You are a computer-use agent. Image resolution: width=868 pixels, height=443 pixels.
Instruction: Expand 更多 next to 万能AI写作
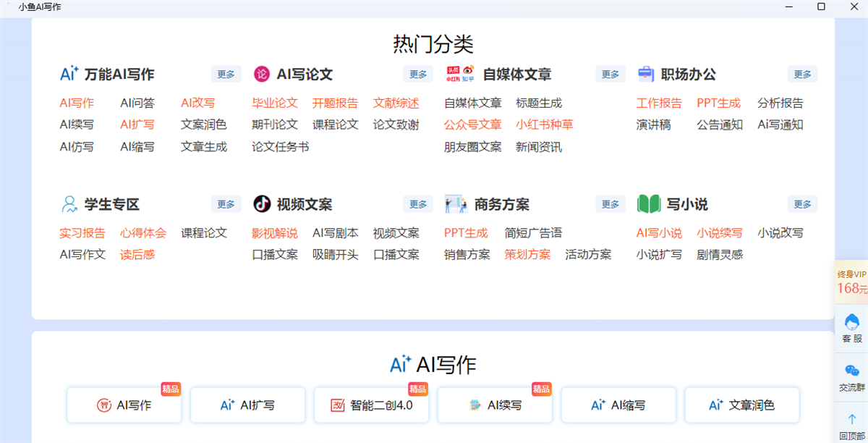click(x=225, y=73)
